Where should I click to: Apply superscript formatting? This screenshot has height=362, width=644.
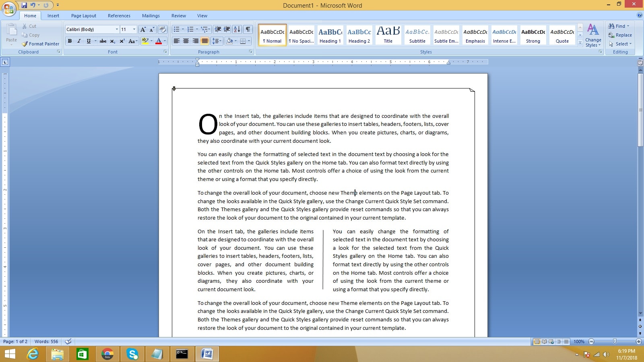coord(122,41)
